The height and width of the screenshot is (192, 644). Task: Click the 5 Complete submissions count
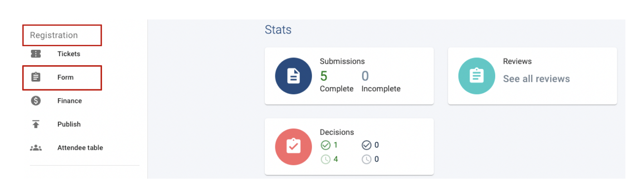pos(323,76)
